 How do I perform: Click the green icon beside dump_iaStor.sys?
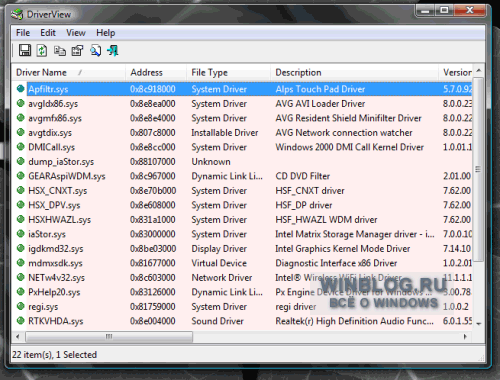tap(21, 161)
